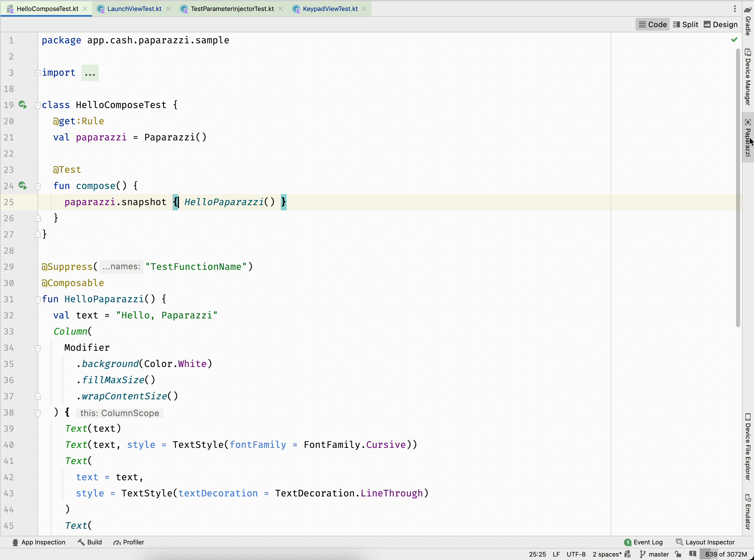The height and width of the screenshot is (560, 754).
Task: Click the @get:Rule annotation
Action: (78, 121)
